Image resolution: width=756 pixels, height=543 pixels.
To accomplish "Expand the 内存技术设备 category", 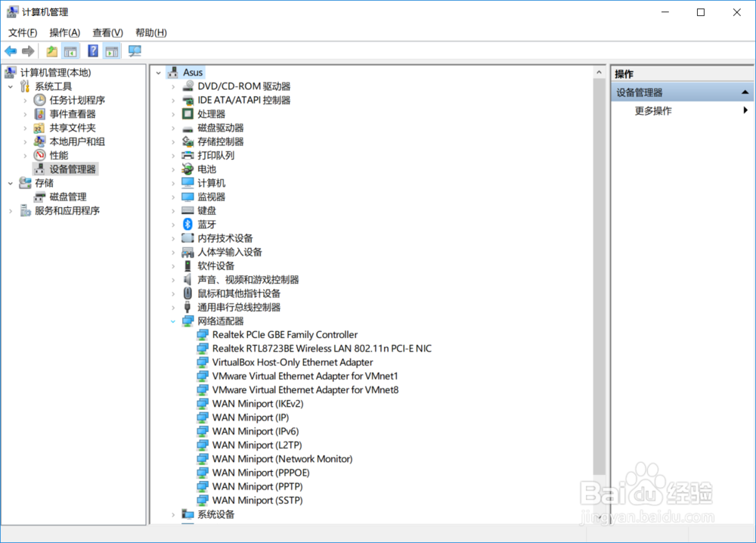I will [173, 238].
